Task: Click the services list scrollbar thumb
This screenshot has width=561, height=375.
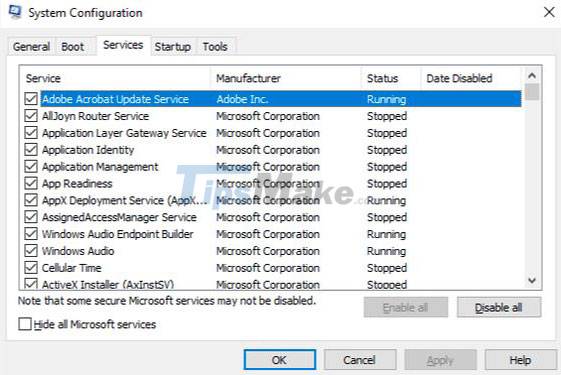Action: 532,92
